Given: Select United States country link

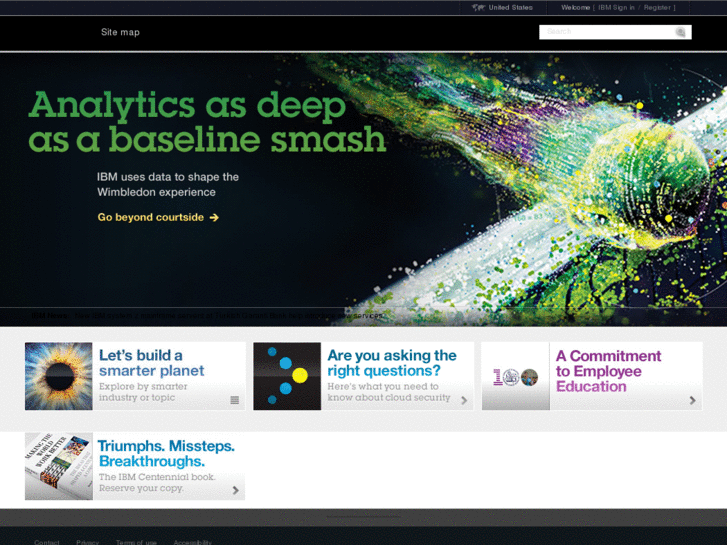Looking at the screenshot, I should 510,7.
